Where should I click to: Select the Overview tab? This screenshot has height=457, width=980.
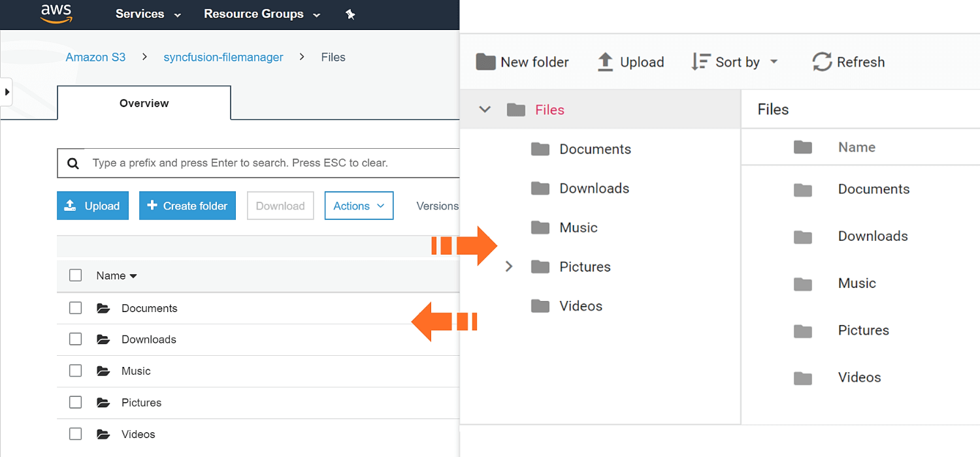pyautogui.click(x=144, y=103)
